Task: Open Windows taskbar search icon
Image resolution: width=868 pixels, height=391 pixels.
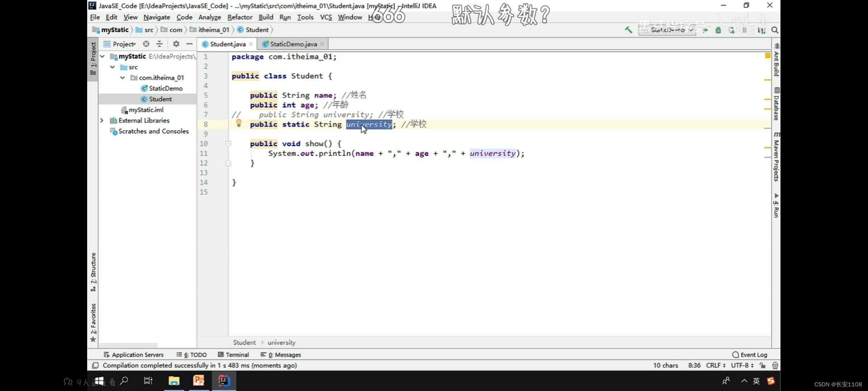Action: (x=124, y=381)
